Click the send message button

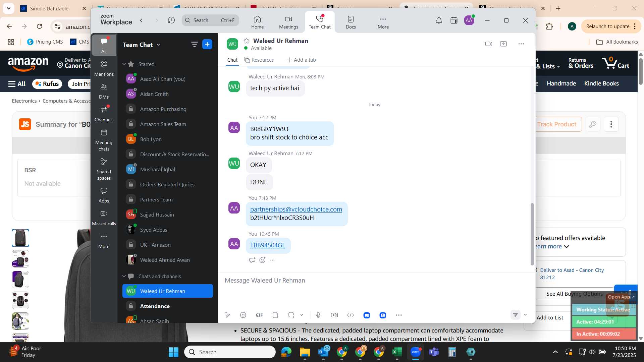click(515, 315)
